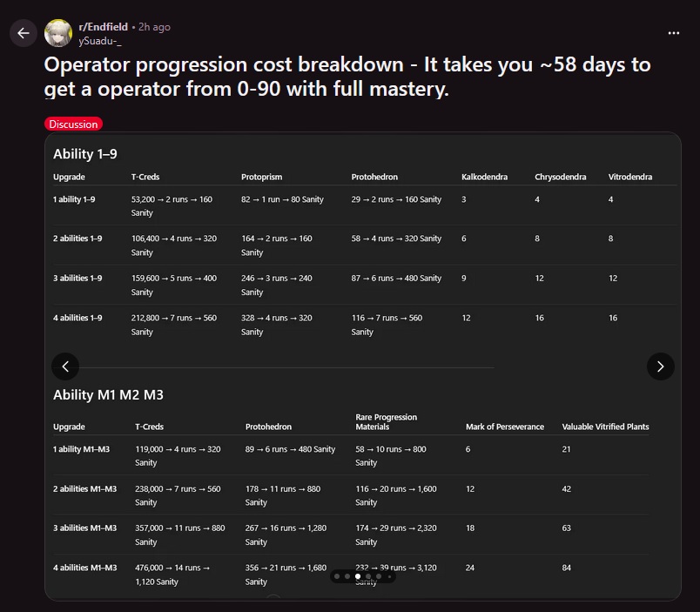Click the '1 ability 1–9' row label
Viewport: 700px width, 612px height.
click(74, 199)
